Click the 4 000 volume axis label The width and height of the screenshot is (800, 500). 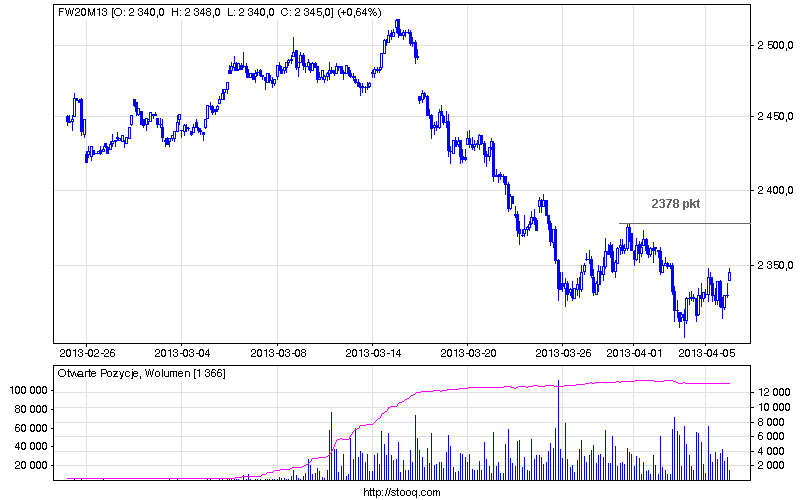click(x=771, y=451)
